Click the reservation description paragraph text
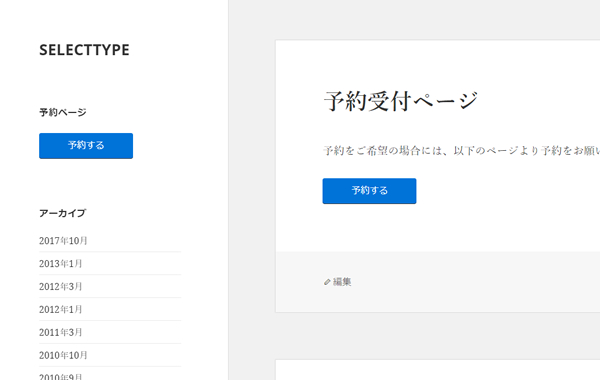Viewport: 600px width, 380px height. tap(461, 150)
